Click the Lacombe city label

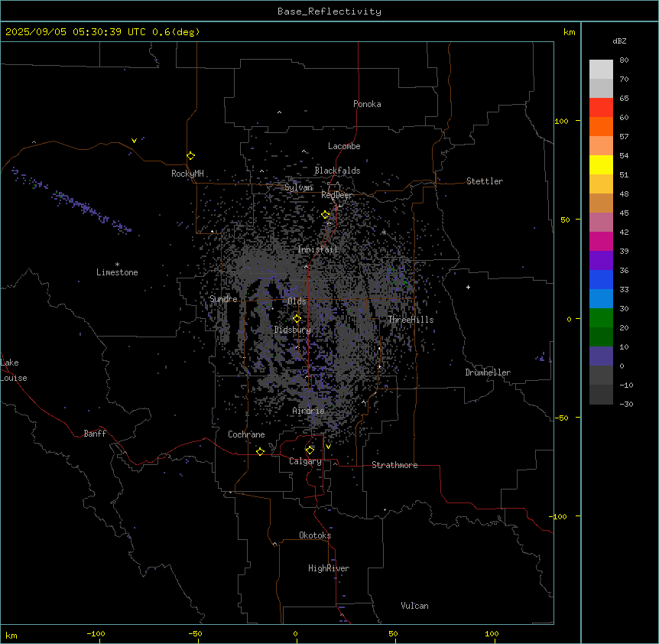pos(344,146)
